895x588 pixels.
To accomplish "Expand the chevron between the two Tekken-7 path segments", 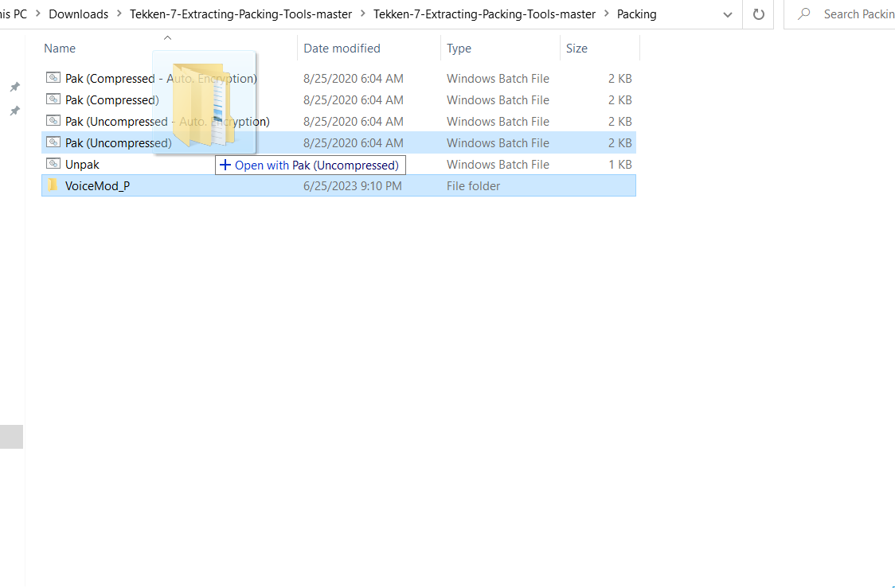I will point(362,14).
